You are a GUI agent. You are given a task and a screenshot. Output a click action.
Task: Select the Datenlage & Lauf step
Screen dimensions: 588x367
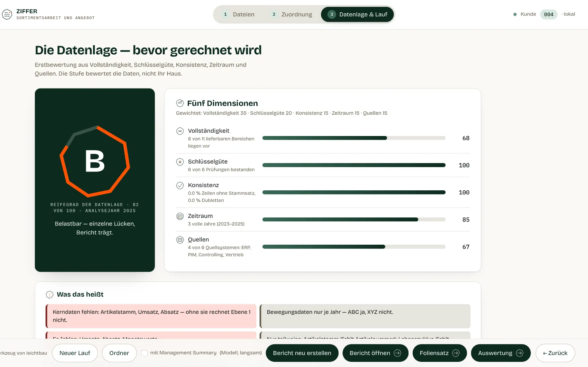[x=357, y=14]
